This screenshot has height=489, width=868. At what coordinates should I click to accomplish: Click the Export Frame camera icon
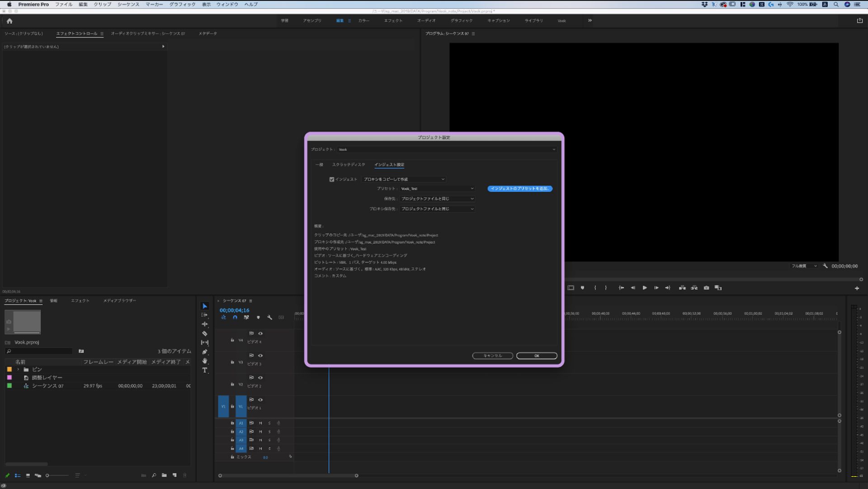[706, 288]
